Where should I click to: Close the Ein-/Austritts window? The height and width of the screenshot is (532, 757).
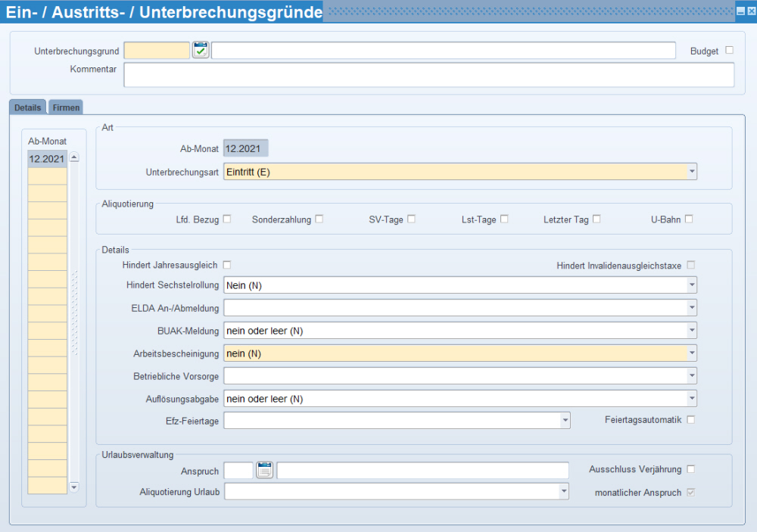[752, 11]
